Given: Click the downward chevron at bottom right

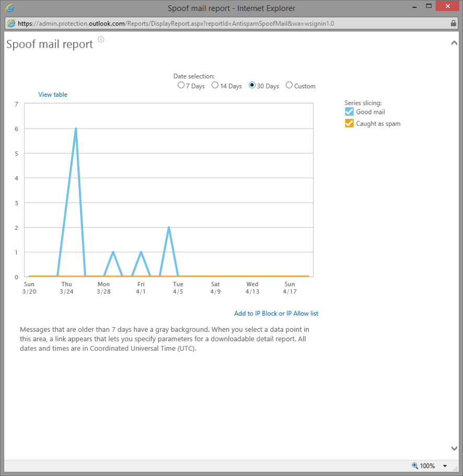Looking at the screenshot, I should click(454, 448).
